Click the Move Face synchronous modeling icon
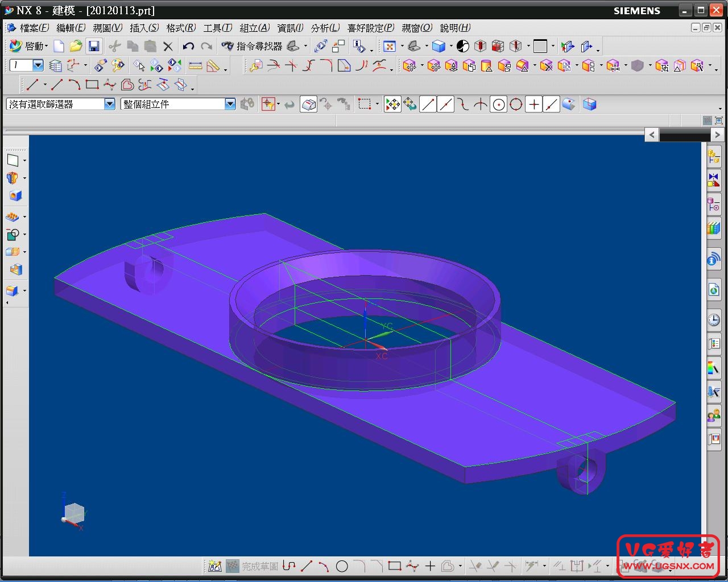Viewport: 728px width, 582px height. point(409,66)
